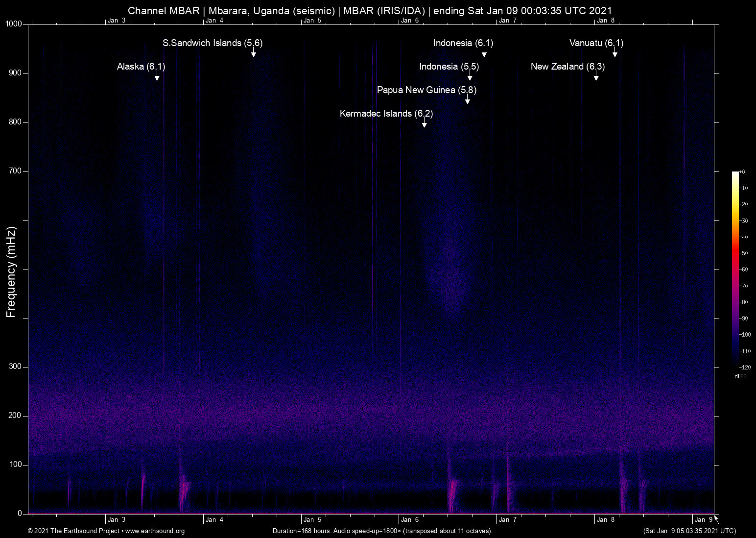This screenshot has height=538, width=756.
Task: Click the Jan 3 date label on top axis
Action: (x=117, y=21)
